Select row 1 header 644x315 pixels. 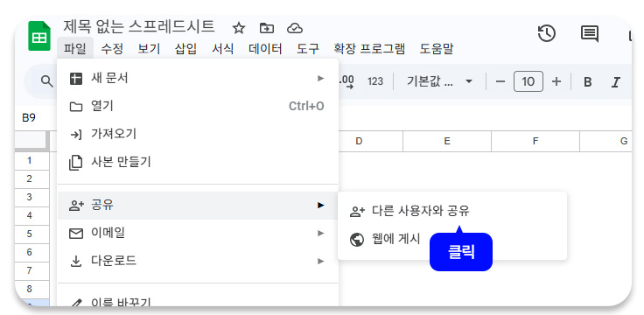32,161
